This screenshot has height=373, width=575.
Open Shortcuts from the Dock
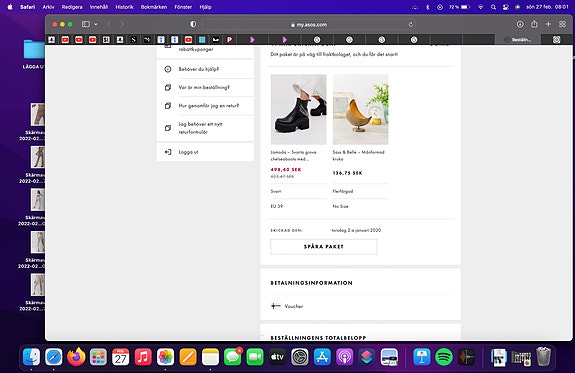(367, 357)
